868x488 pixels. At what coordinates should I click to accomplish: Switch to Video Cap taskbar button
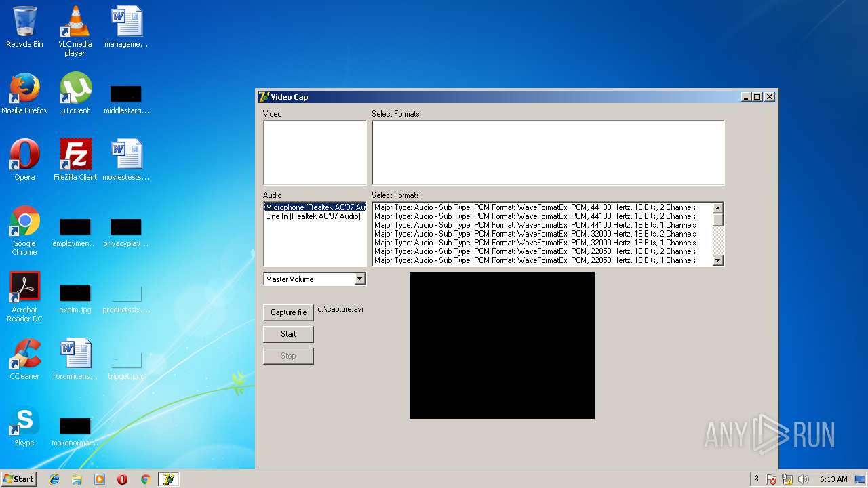tap(168, 479)
